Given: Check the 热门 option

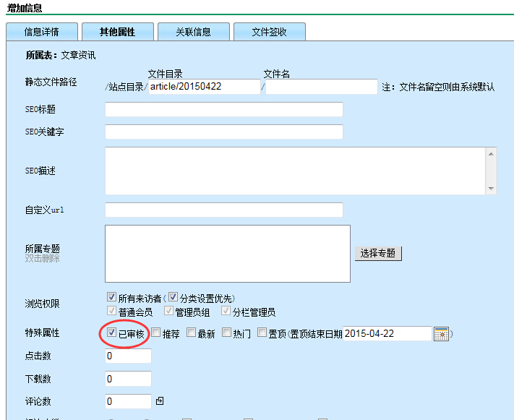Looking at the screenshot, I should point(227,333).
